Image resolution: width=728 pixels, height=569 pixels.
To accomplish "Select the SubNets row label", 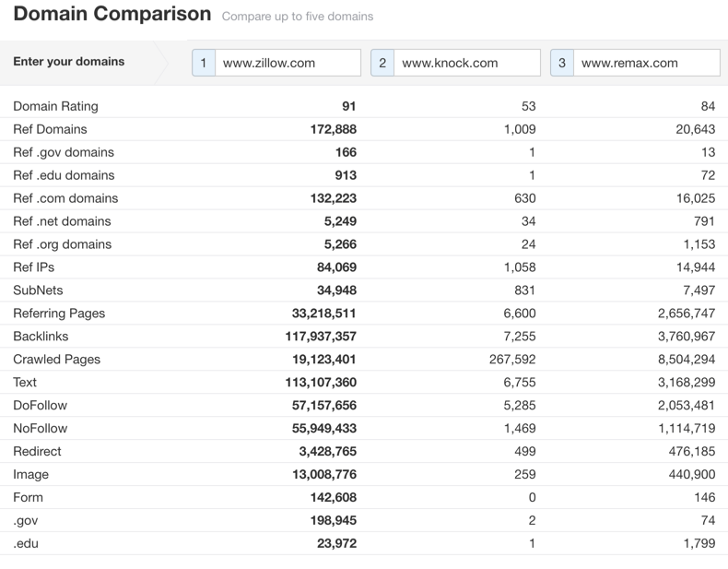I will coord(38,290).
